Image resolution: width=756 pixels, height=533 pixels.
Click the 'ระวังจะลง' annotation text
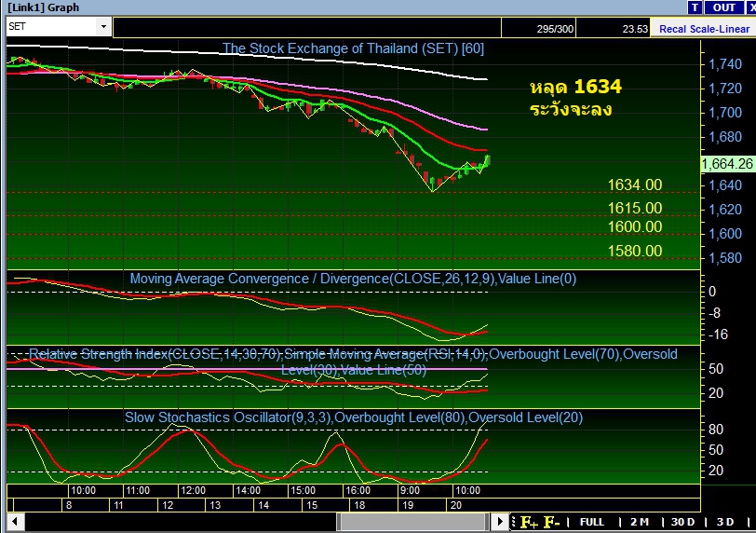point(571,109)
